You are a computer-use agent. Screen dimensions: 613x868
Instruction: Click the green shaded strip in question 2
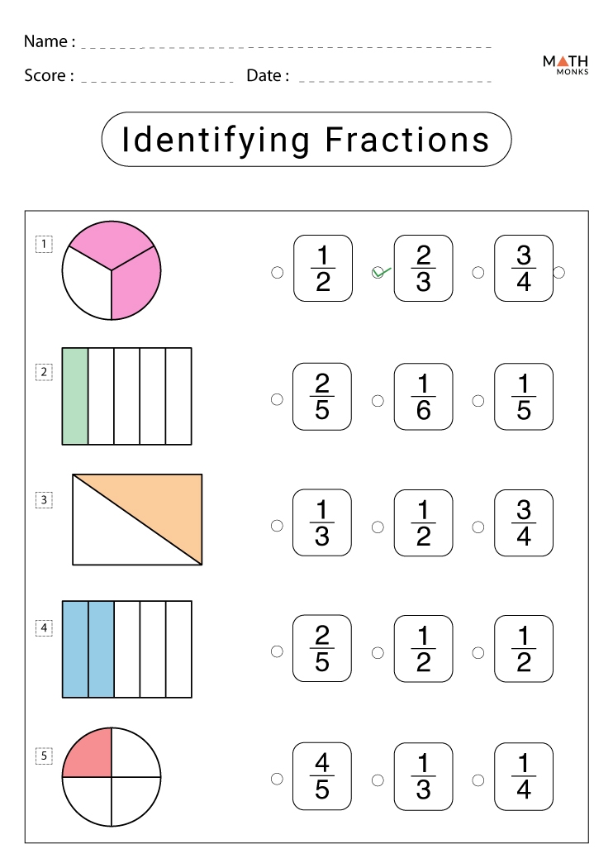(75, 396)
